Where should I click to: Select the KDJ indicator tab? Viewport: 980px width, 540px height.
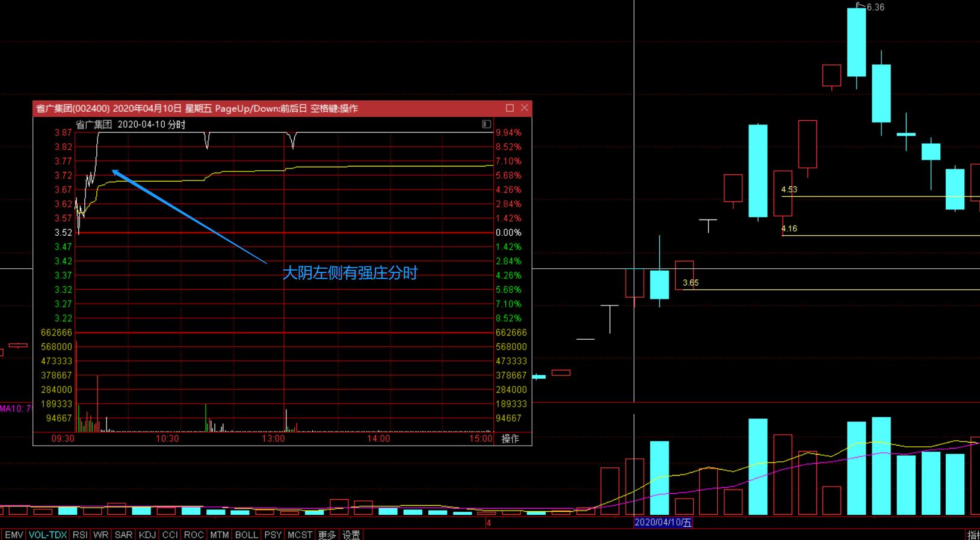click(147, 535)
